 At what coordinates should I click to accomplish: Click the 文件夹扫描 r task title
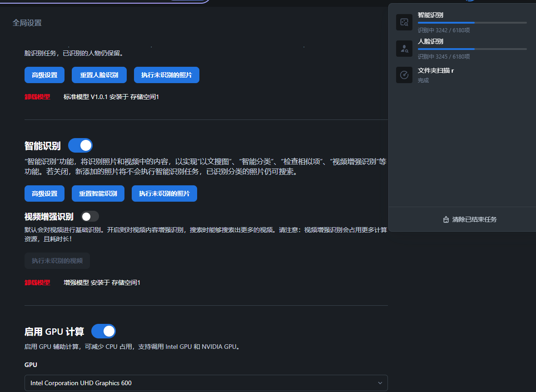[x=436, y=71]
